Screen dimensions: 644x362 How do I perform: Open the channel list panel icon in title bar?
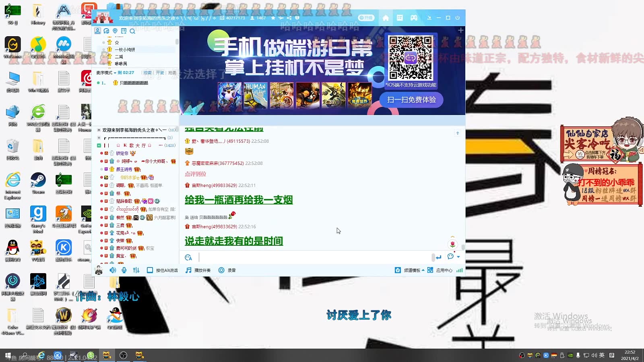tap(400, 18)
